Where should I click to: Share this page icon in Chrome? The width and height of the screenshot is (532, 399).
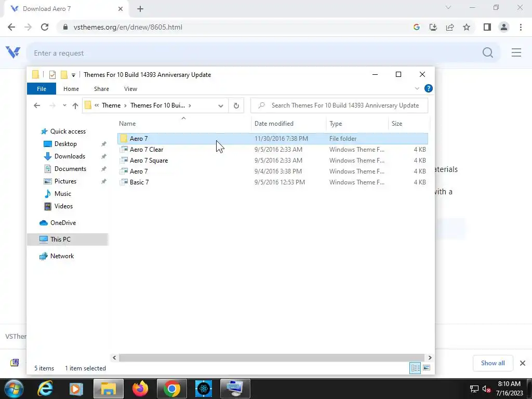coord(450,27)
